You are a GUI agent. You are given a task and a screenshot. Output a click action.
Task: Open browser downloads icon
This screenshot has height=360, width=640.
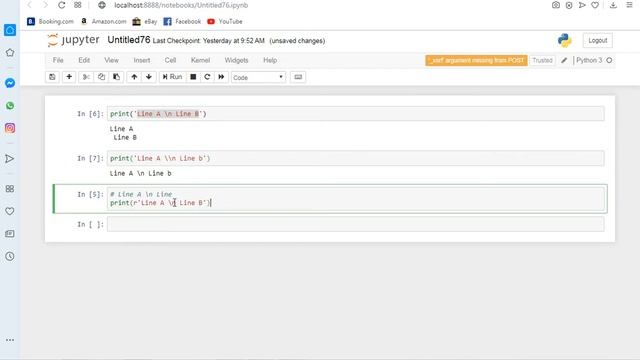coord(613,5)
